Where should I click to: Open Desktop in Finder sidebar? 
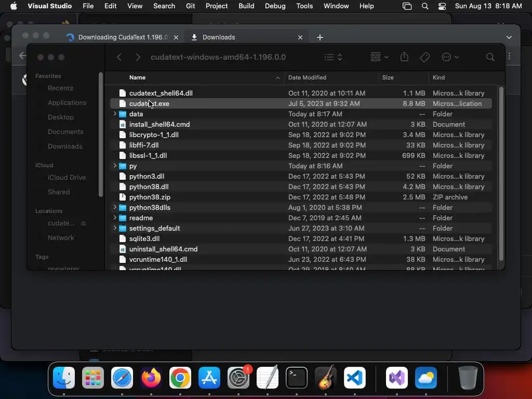point(60,117)
